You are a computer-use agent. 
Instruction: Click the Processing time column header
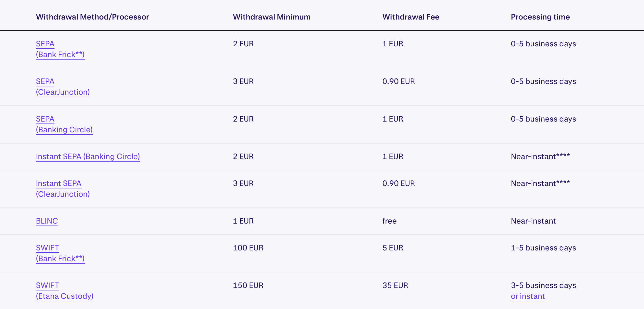point(540,17)
